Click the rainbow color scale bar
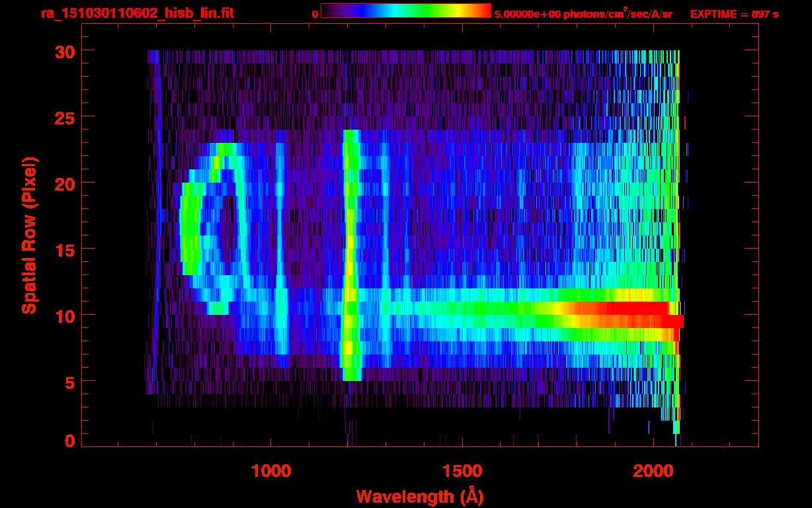This screenshot has height=508, width=812. pos(406,11)
